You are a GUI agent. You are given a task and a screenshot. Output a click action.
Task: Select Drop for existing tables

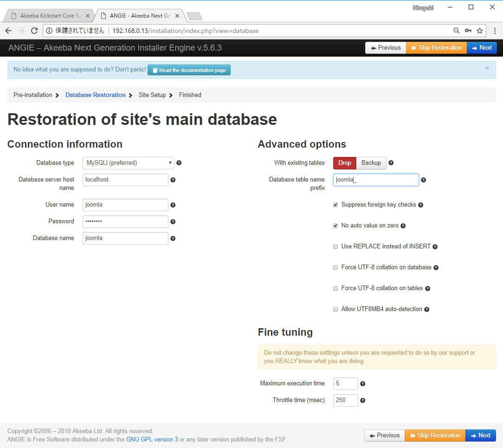[345, 162]
